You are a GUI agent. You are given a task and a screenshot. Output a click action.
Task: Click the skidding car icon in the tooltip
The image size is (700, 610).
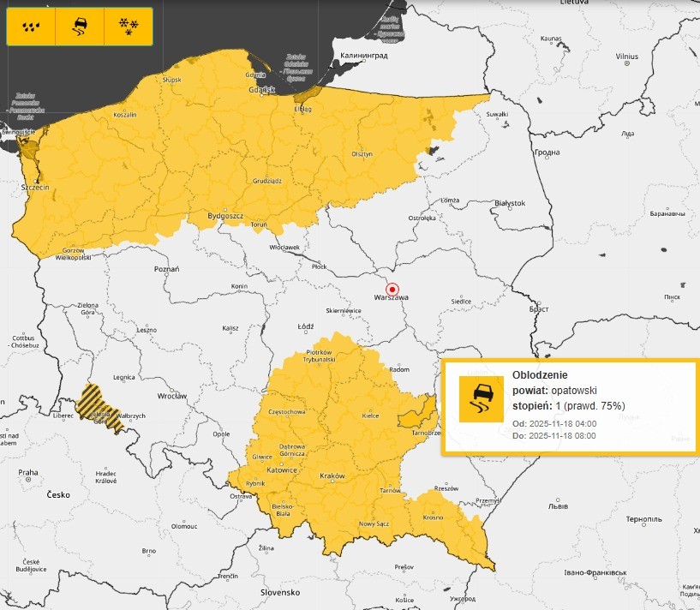point(481,398)
